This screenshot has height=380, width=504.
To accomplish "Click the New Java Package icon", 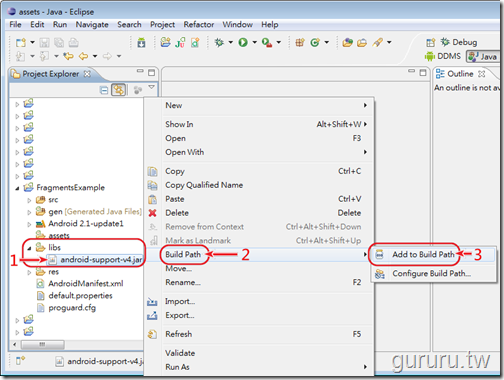I will (x=300, y=42).
